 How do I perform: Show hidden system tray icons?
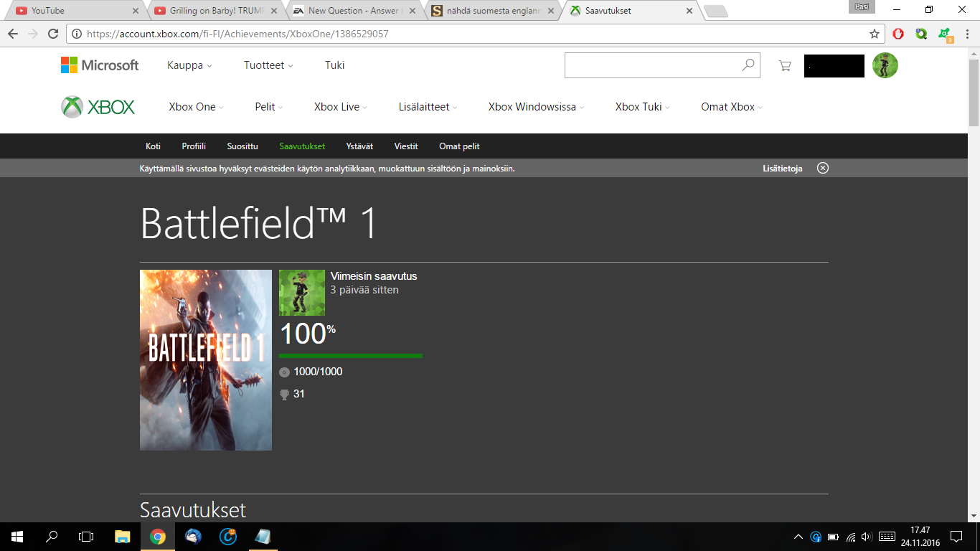click(798, 537)
